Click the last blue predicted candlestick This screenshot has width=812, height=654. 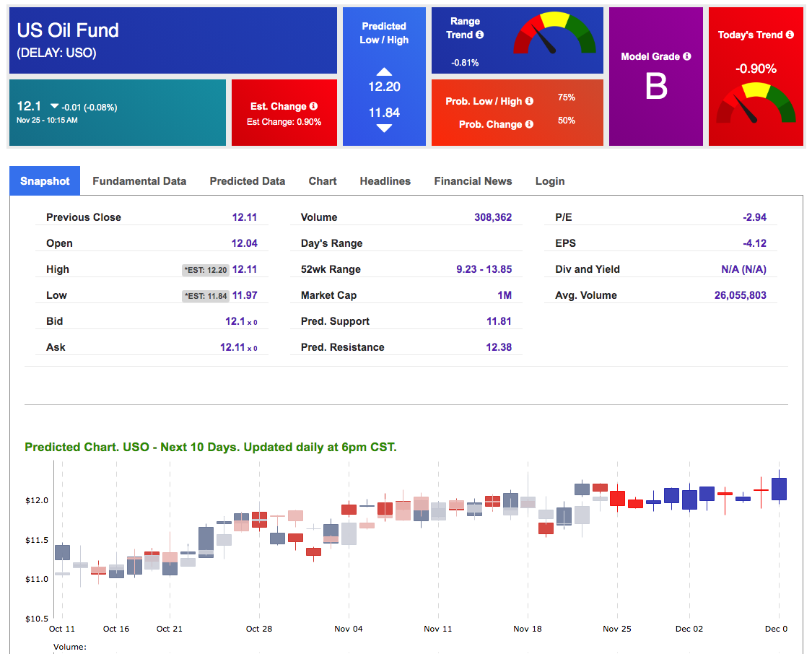(779, 488)
